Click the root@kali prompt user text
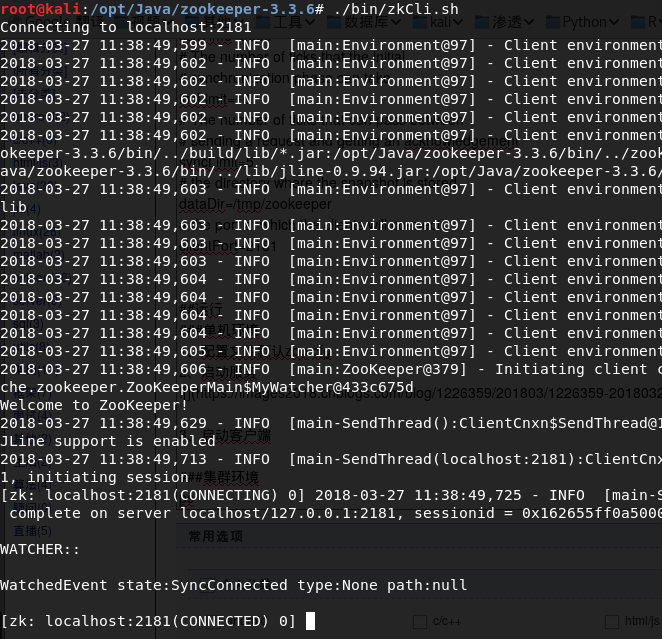 41,9
